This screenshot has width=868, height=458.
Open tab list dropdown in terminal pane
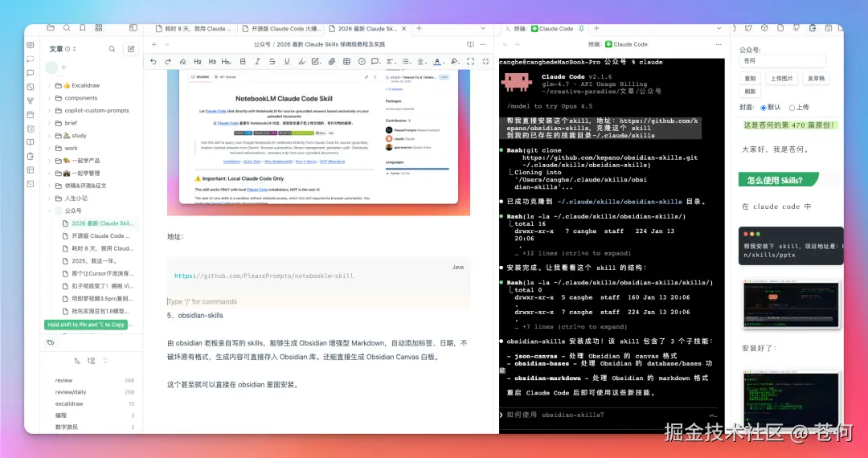coord(719,28)
